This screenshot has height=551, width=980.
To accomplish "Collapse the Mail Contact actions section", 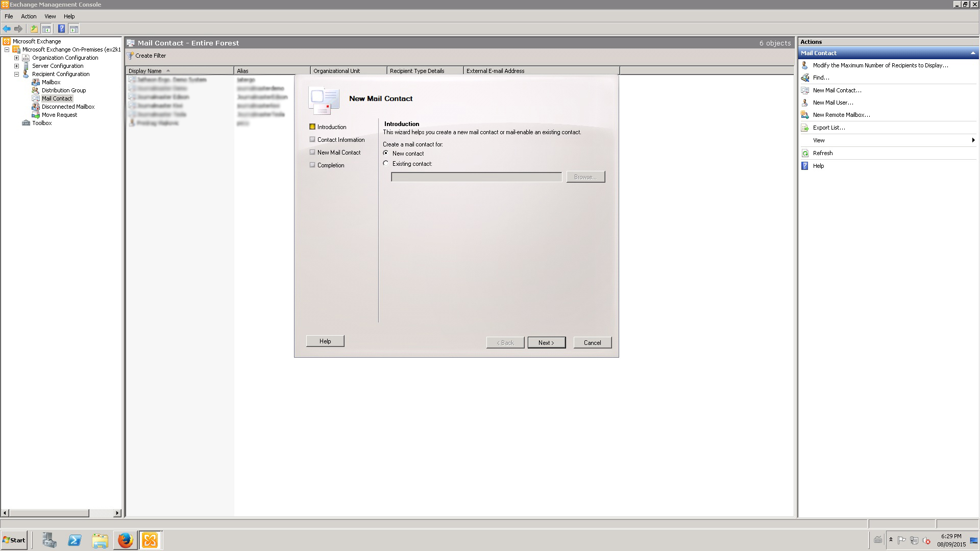I will point(973,53).
